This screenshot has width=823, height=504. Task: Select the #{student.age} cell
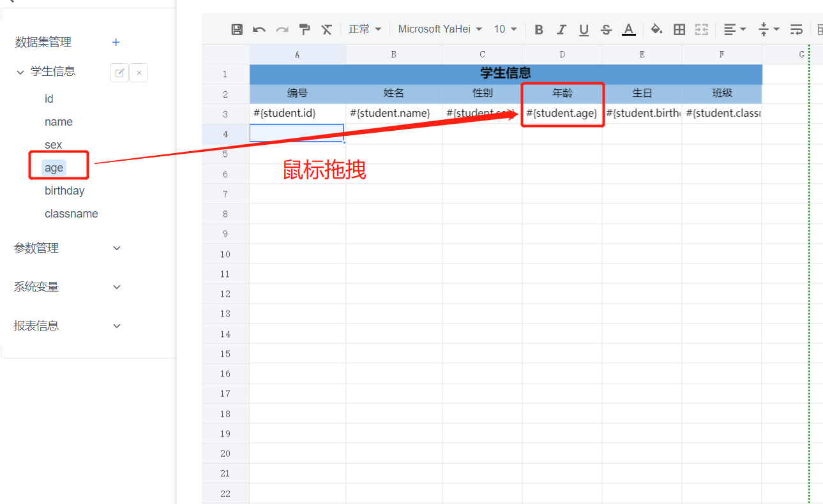coord(562,114)
